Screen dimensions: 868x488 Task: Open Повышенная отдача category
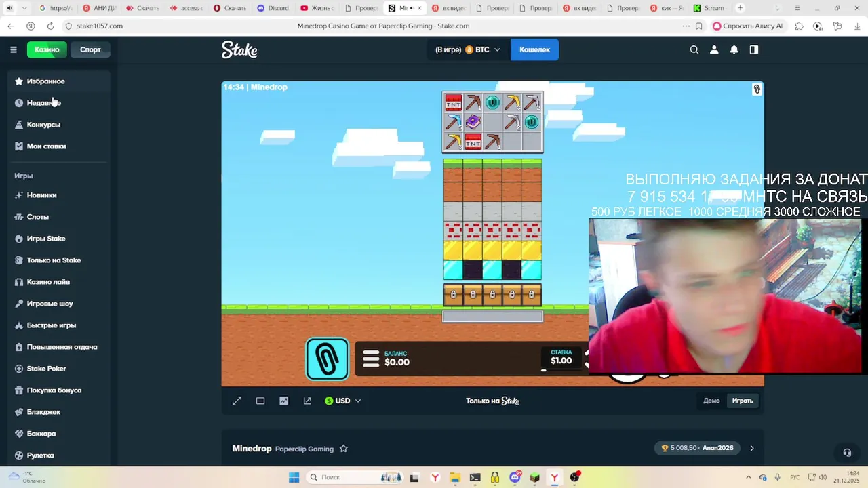pyautogui.click(x=60, y=347)
